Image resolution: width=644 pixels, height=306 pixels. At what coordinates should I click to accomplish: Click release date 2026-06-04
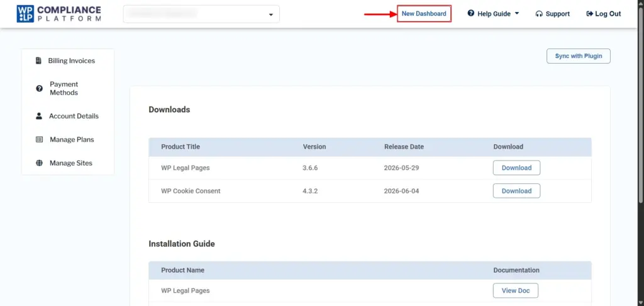(x=401, y=191)
